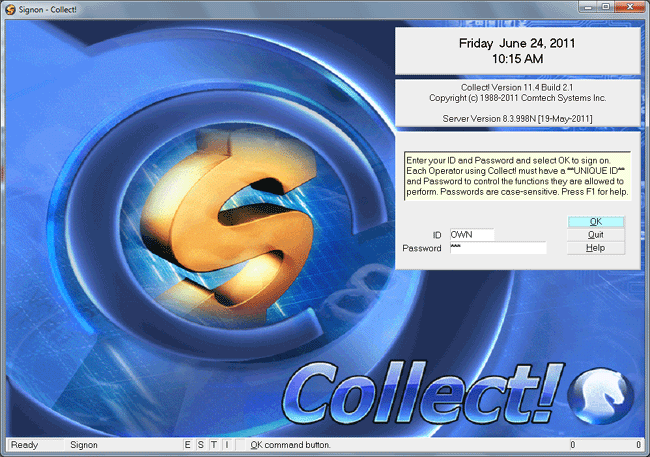Click the I indicator in status bar
The width and height of the screenshot is (650, 457).
227,445
